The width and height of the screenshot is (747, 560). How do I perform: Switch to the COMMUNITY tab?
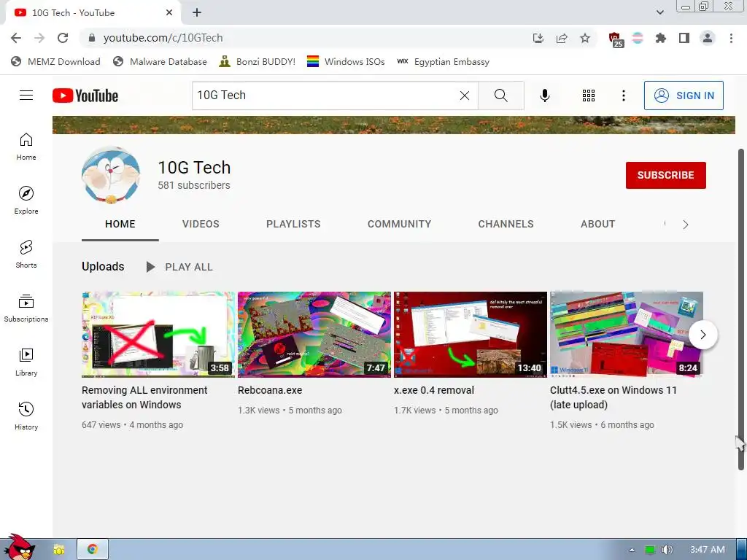(x=399, y=225)
